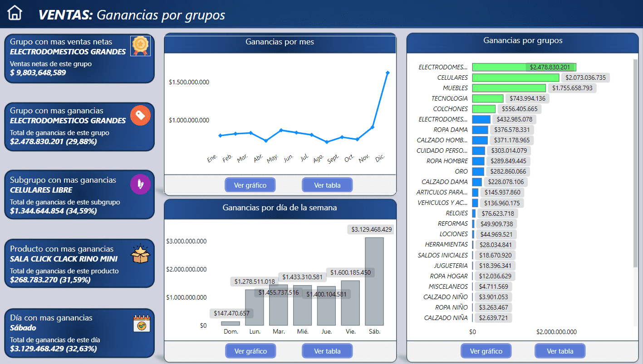643x364 pixels.
Task: Click the SALDOS INICIALES category label
Action: click(x=443, y=255)
